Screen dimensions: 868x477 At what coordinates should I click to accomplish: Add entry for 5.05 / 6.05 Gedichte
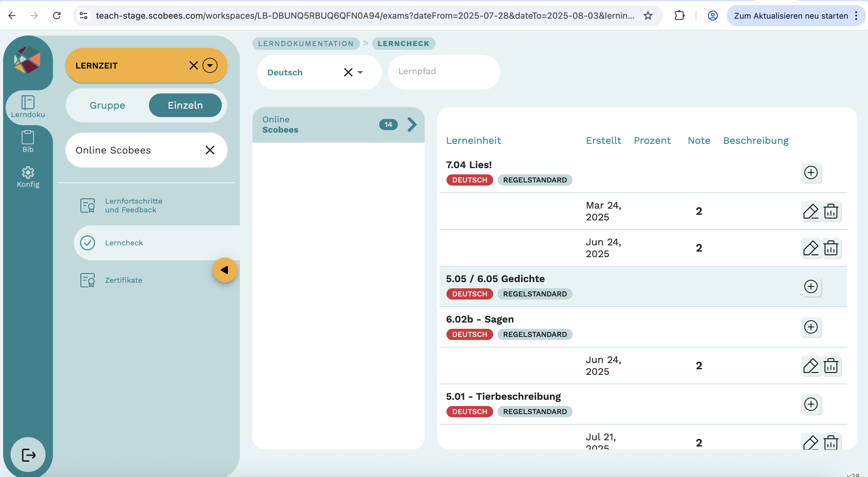(811, 286)
